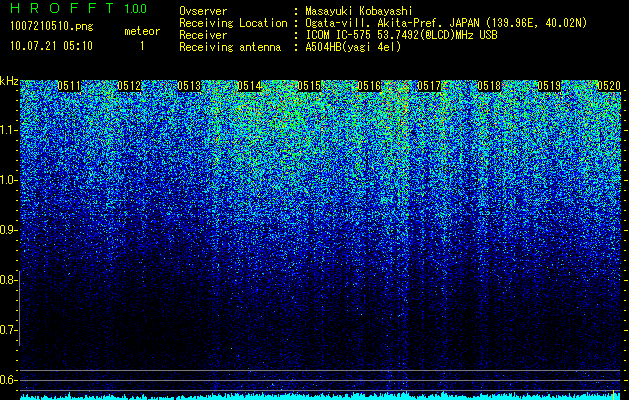
Task: Select the filename 1007210510.png
Action: [x=52, y=27]
